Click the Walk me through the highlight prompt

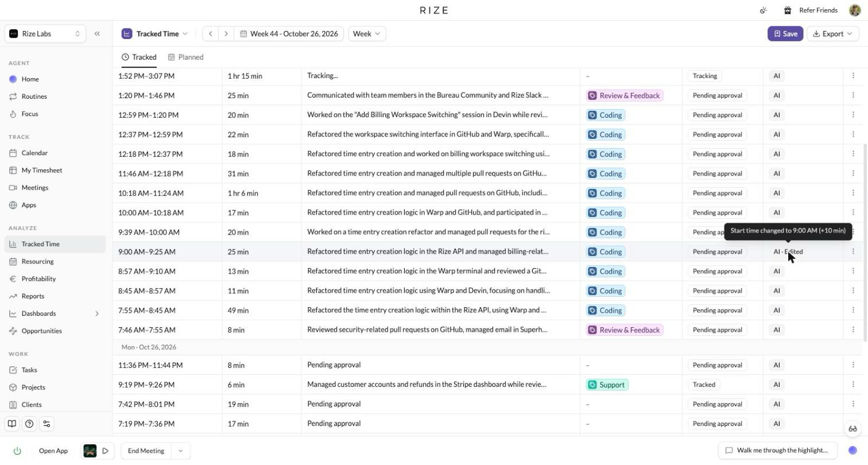(x=777, y=451)
